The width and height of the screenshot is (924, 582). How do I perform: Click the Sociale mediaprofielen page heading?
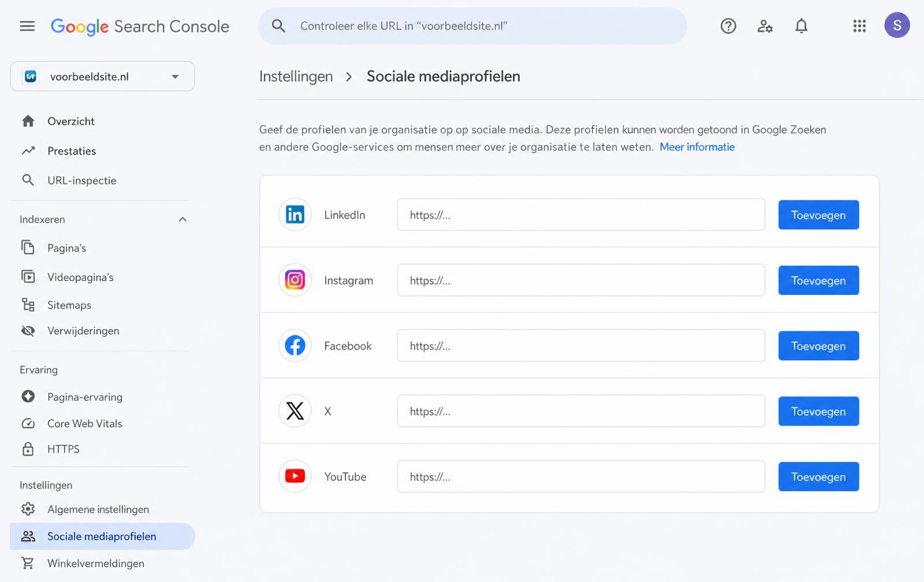click(x=444, y=76)
